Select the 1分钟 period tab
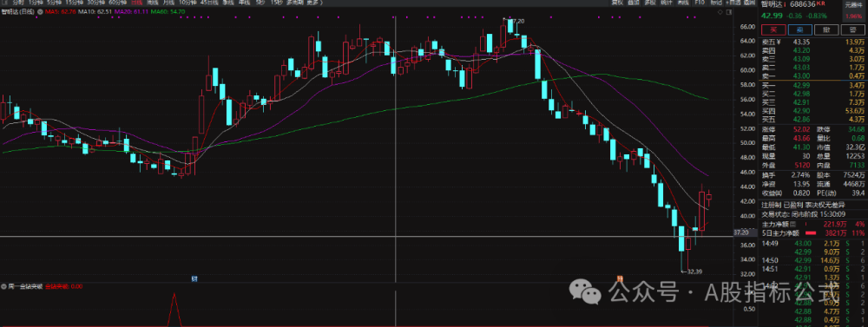This screenshot has height=327, width=868. (x=36, y=3)
